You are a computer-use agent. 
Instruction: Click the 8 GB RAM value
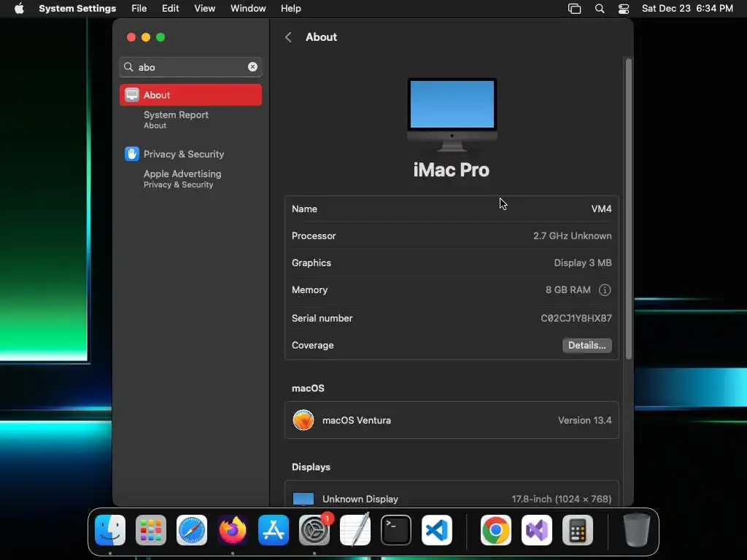(568, 290)
